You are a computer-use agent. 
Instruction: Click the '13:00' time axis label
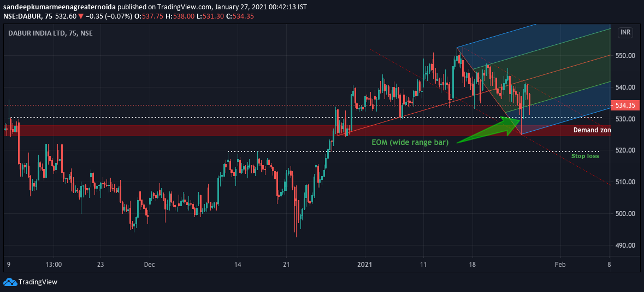54,265
